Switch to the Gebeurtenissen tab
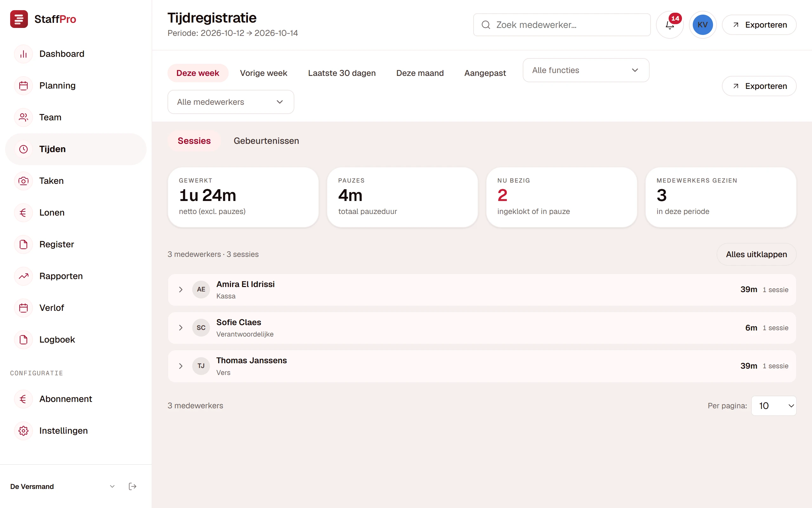 coord(266,141)
